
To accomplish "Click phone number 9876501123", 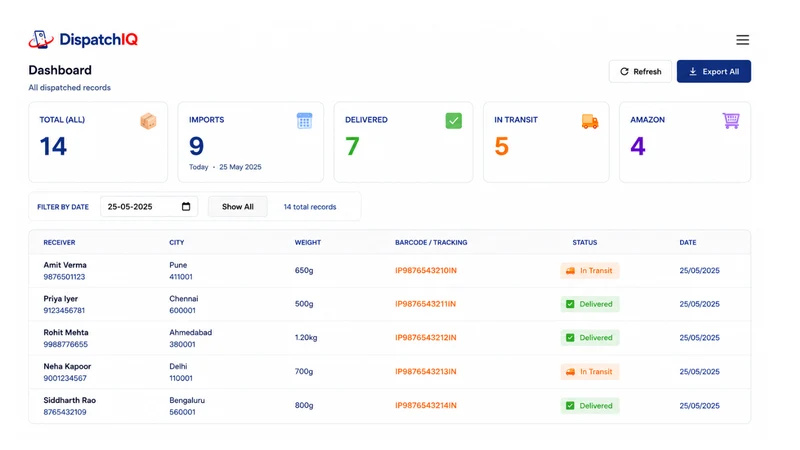I will (x=64, y=277).
